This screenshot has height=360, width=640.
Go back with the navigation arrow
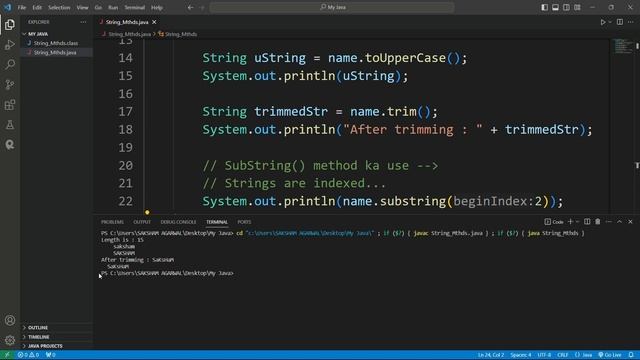coord(191,7)
